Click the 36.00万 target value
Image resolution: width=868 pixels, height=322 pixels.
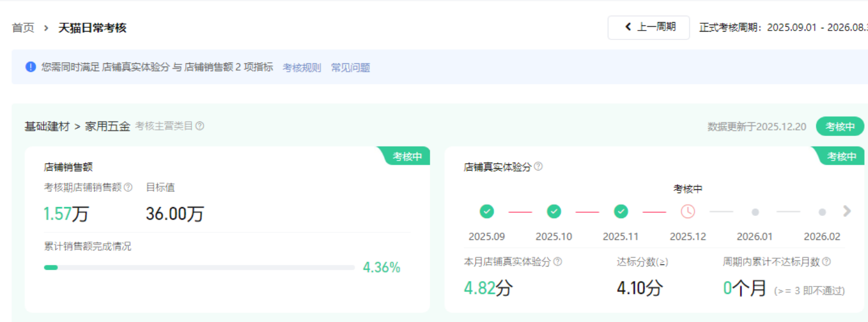pyautogui.click(x=175, y=214)
